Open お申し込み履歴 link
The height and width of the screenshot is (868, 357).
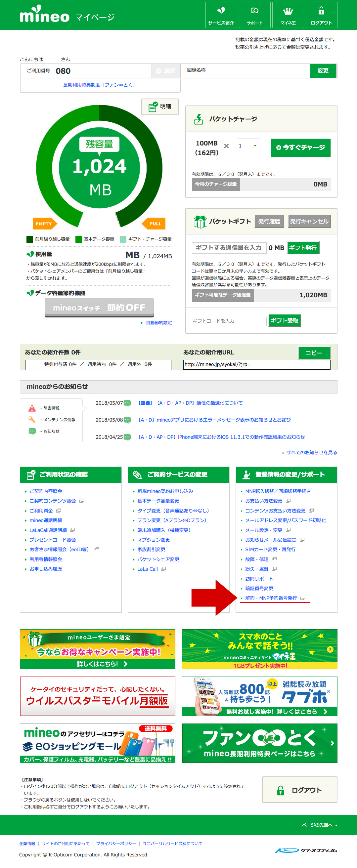[x=46, y=569]
